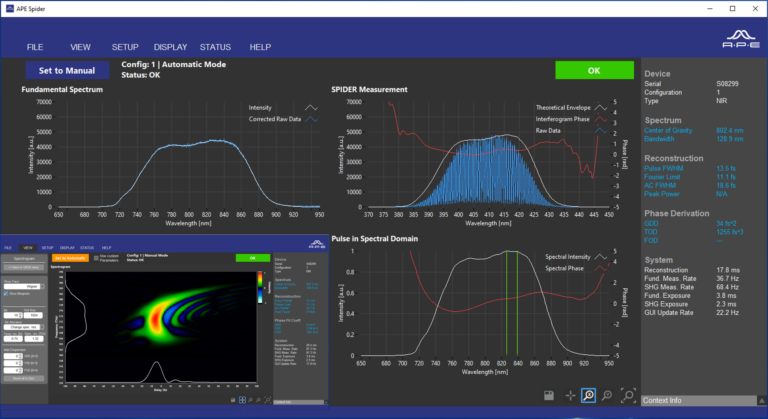The height and width of the screenshot is (419, 768).
Task: Click the Set to Manual button
Action: click(67, 71)
